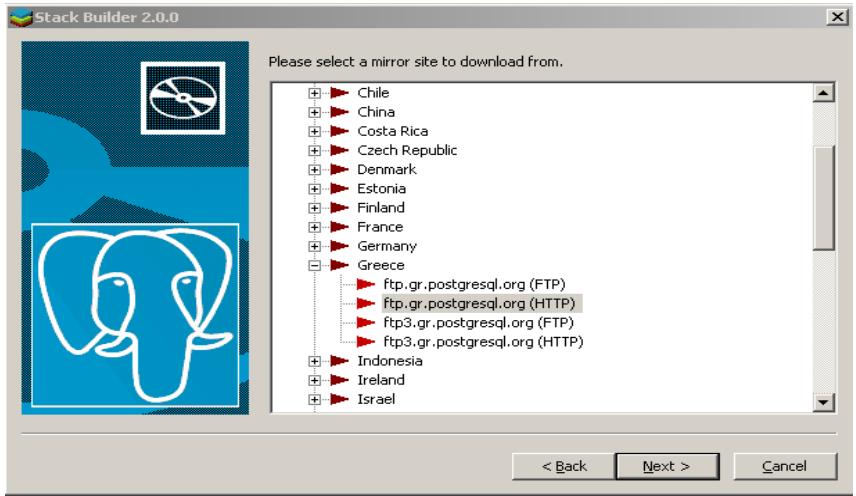Select the ftp.gr.postgresql.org (FTP) mirror
Screen dimensions: 856x496
474,284
